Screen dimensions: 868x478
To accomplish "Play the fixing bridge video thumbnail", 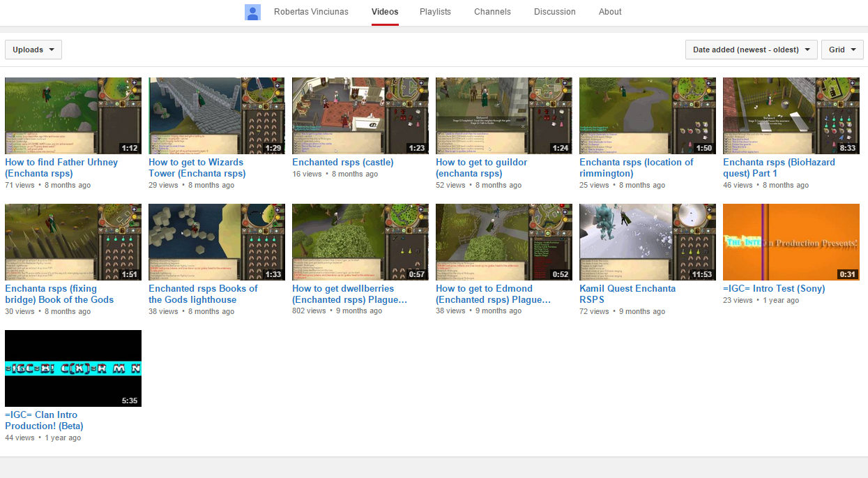I will coord(73,242).
